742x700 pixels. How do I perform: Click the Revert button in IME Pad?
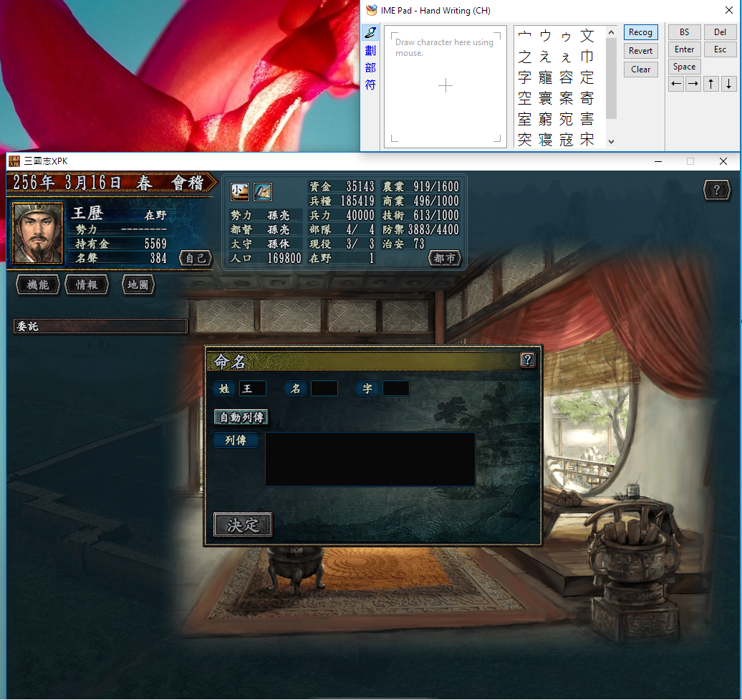click(640, 51)
